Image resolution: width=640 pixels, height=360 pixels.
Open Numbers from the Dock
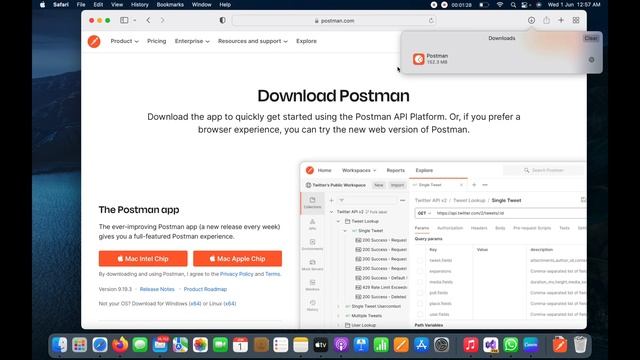[381, 345]
